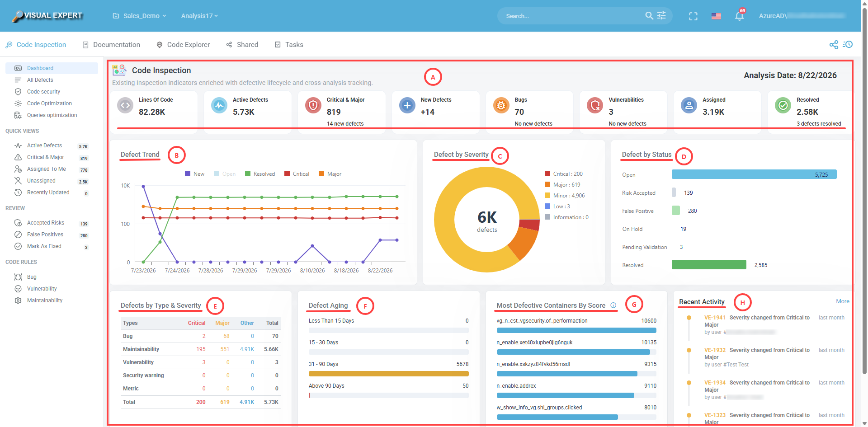The width and height of the screenshot is (868, 427).
Task: Click the Assigned person icon
Action: point(689,105)
